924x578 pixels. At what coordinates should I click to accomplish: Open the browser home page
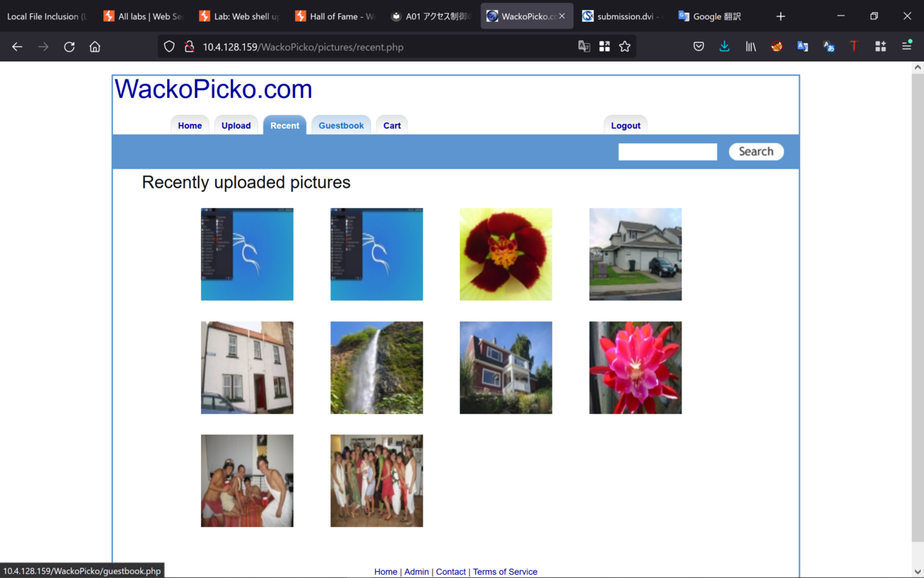(95, 47)
